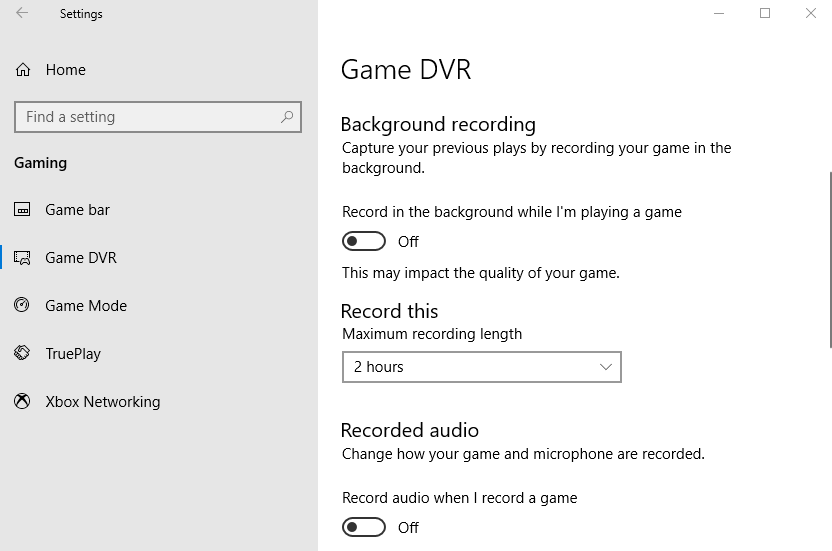Go to Game Mode settings
Image resolution: width=832 pixels, height=551 pixels.
coord(159,305)
